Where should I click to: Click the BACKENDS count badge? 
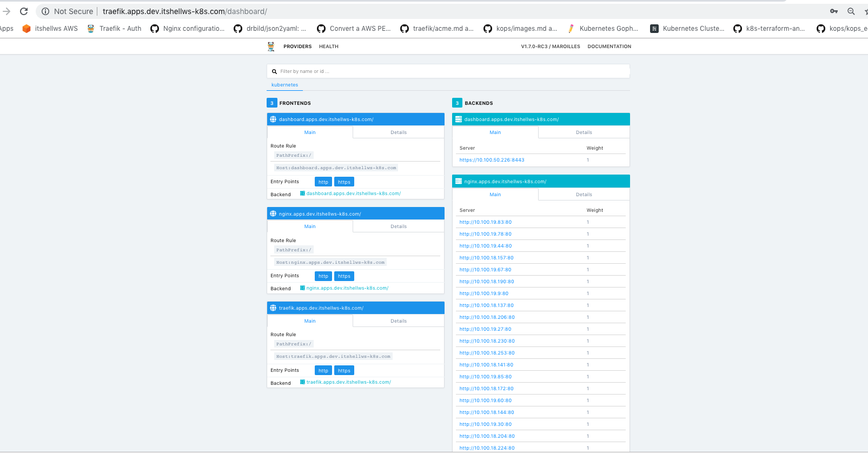tap(458, 103)
